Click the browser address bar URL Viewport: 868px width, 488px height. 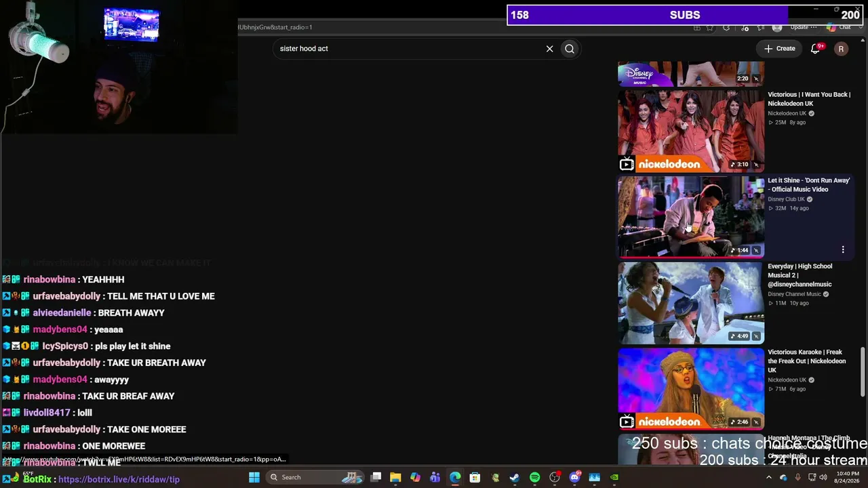[275, 27]
